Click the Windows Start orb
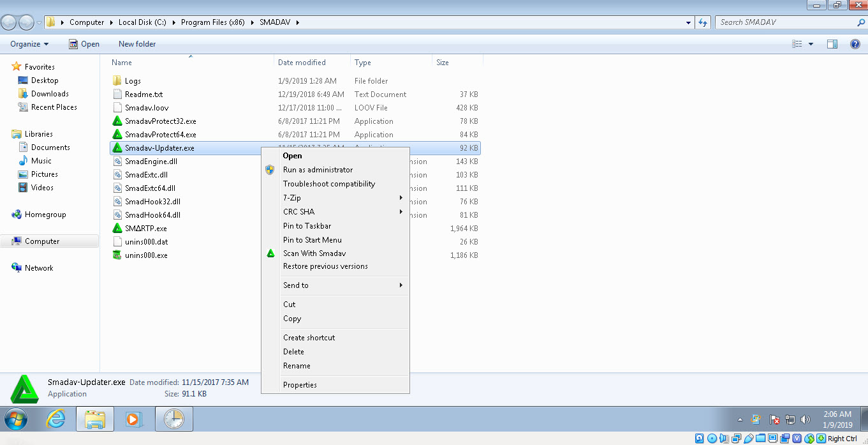Viewport: 868px width, 445px height. pos(16,419)
